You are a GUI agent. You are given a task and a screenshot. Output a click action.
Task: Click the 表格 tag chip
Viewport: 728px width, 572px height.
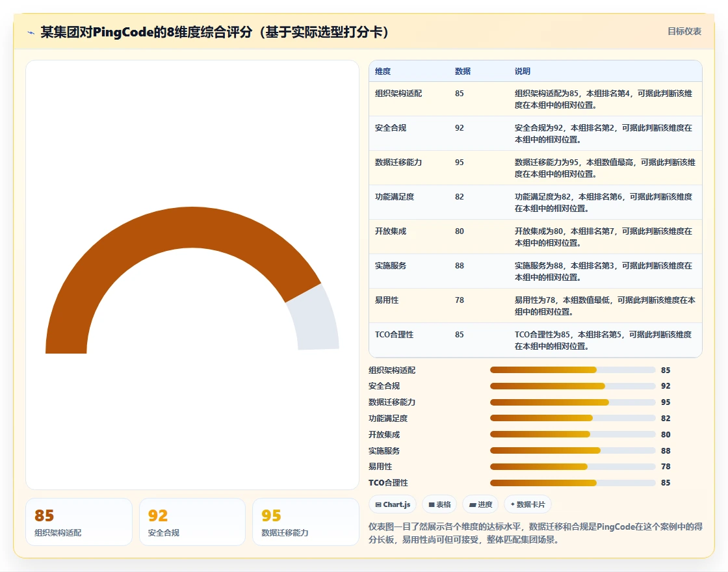coord(439,504)
